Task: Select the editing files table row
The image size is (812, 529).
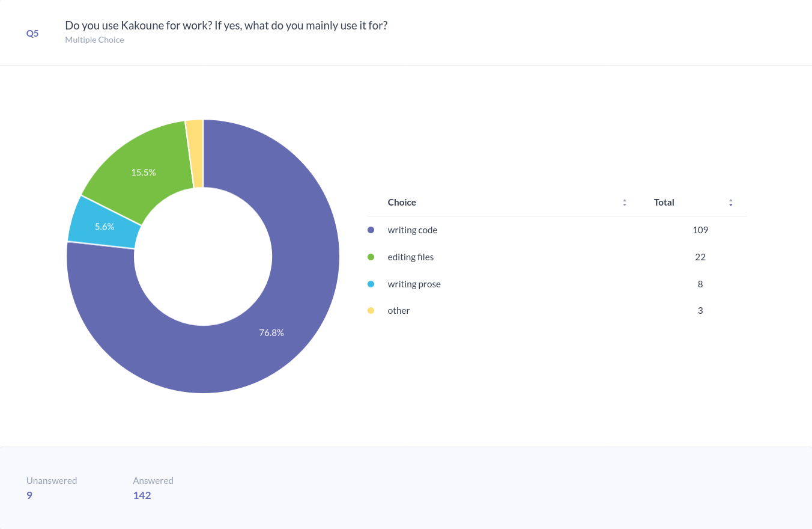Action: coord(411,257)
